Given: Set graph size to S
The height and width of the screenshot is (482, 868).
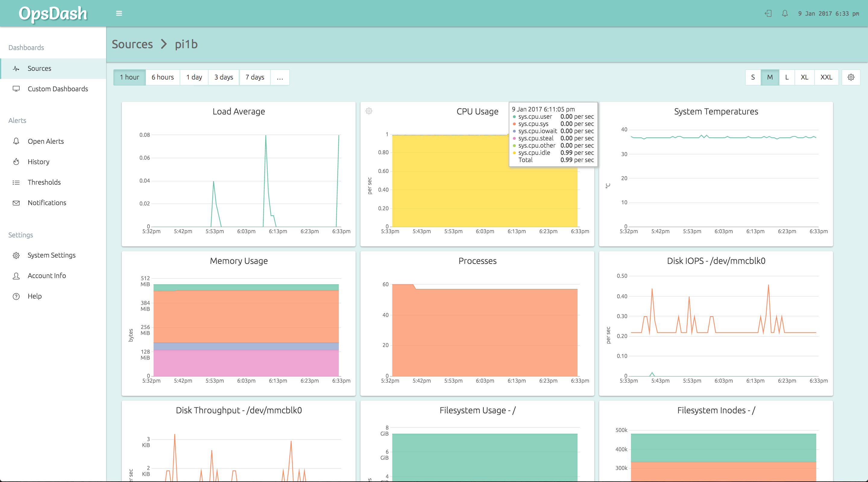Looking at the screenshot, I should (753, 77).
